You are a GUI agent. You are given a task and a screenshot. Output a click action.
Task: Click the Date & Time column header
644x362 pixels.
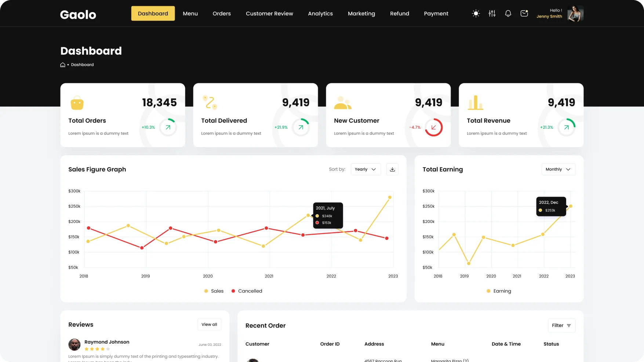pos(506,344)
